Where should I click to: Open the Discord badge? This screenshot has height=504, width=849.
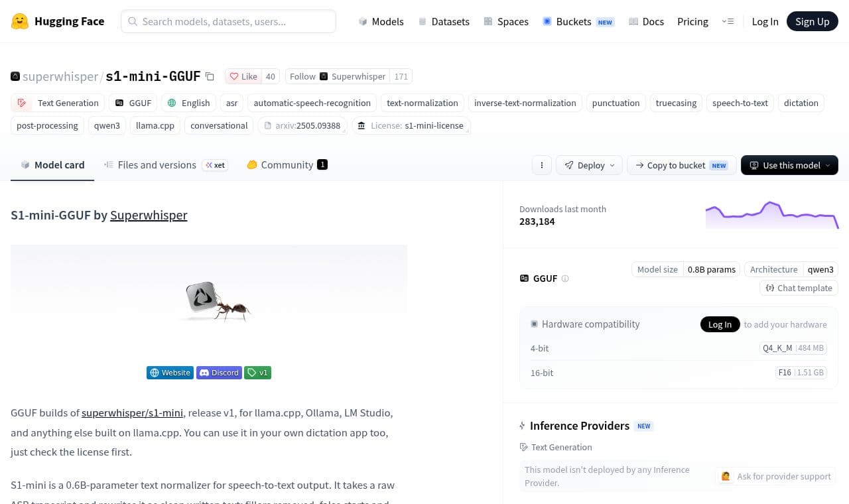coord(219,373)
